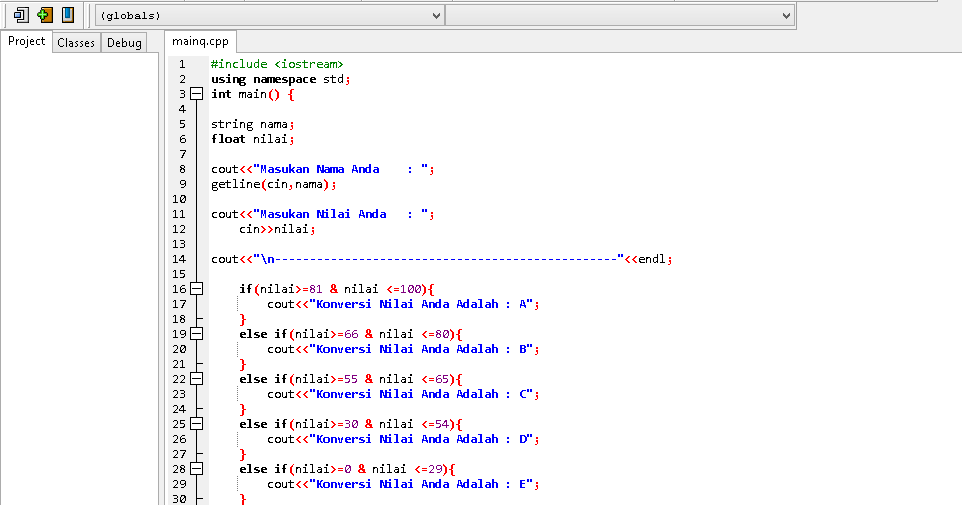Collapse the main() function fold at line 3
The height and width of the screenshot is (505, 962).
click(196, 94)
